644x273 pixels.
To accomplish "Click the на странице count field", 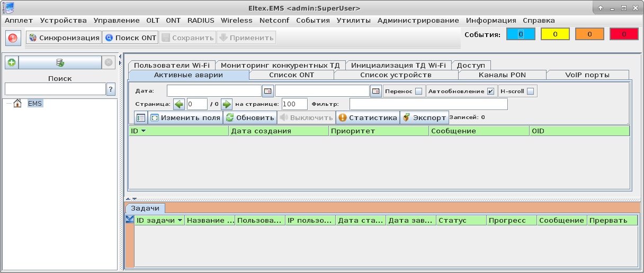I will click(296, 104).
